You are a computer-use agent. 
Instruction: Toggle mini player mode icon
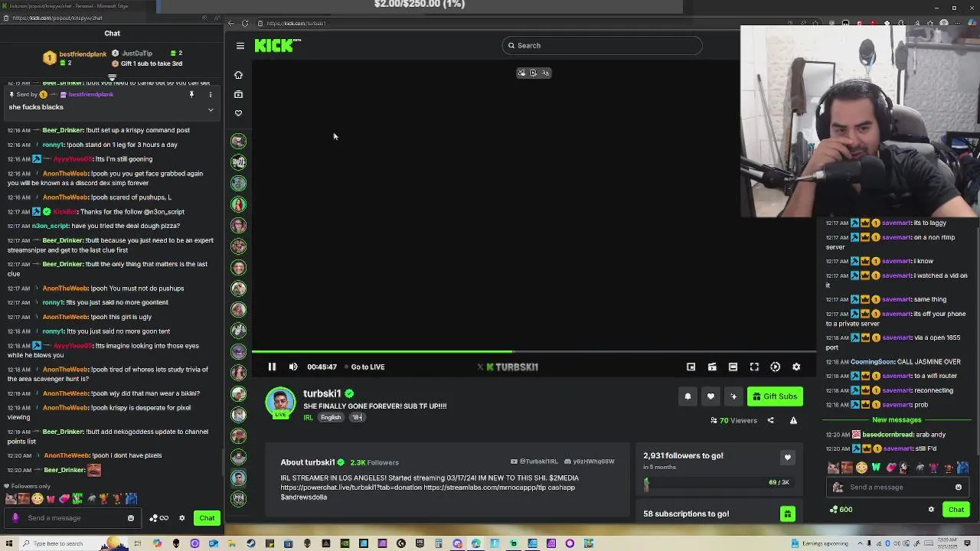(x=691, y=367)
